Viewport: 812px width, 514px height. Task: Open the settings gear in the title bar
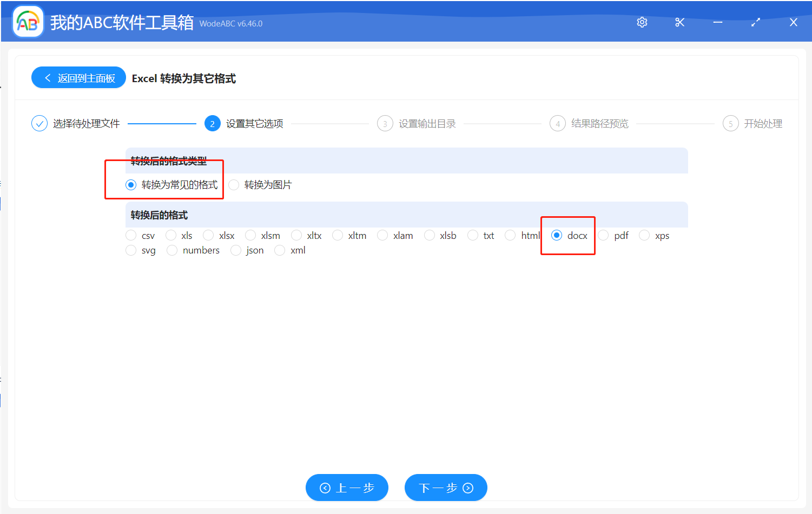click(642, 22)
